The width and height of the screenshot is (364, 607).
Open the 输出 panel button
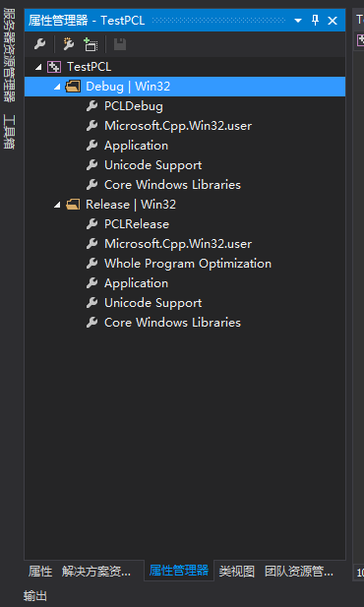(35, 595)
